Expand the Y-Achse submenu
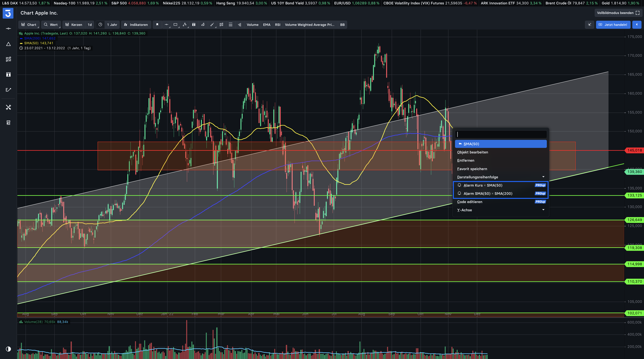644x359 pixels. tap(501, 210)
